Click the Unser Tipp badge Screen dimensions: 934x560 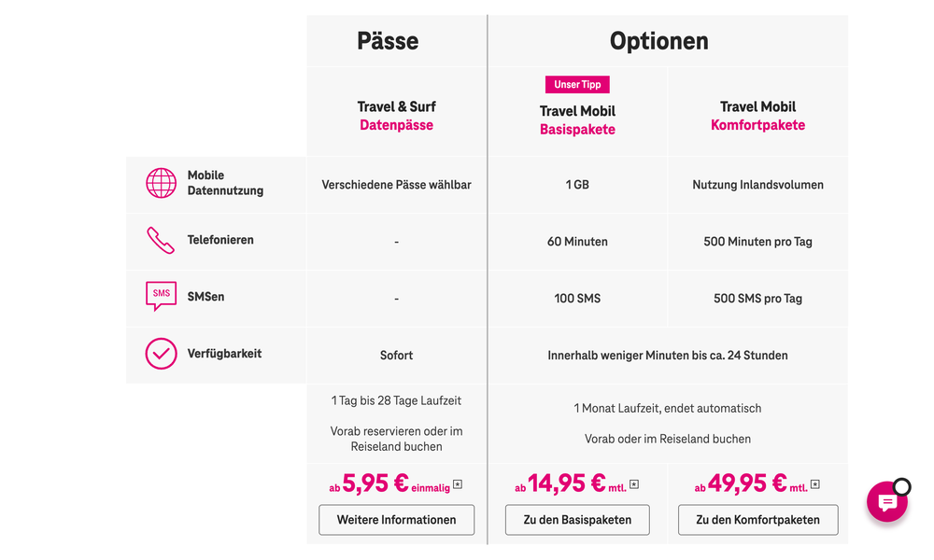(x=577, y=84)
